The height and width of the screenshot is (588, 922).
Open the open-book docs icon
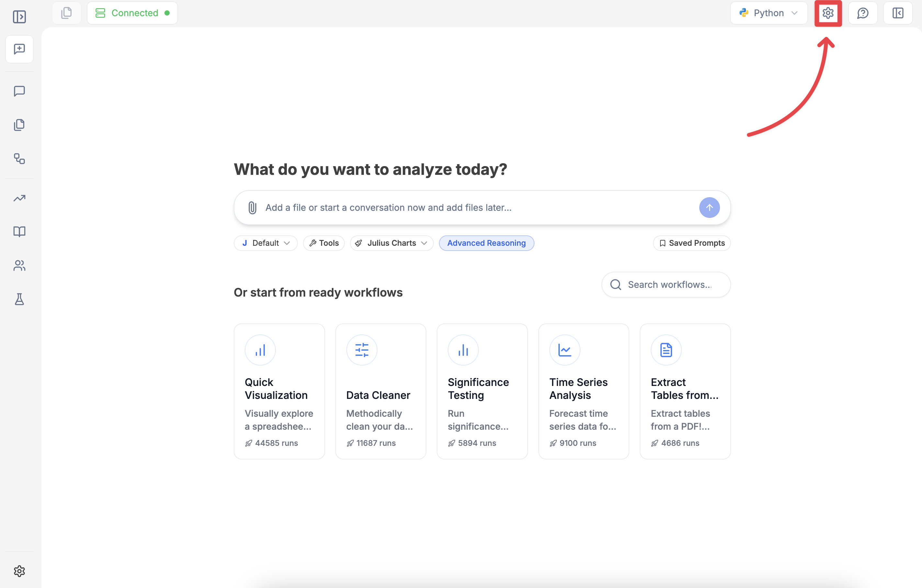click(19, 232)
